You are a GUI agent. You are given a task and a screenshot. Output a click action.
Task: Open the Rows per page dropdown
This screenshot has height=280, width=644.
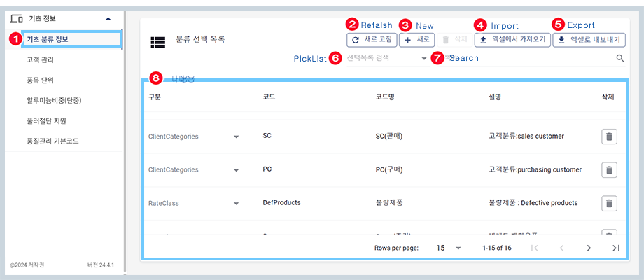coord(449,248)
